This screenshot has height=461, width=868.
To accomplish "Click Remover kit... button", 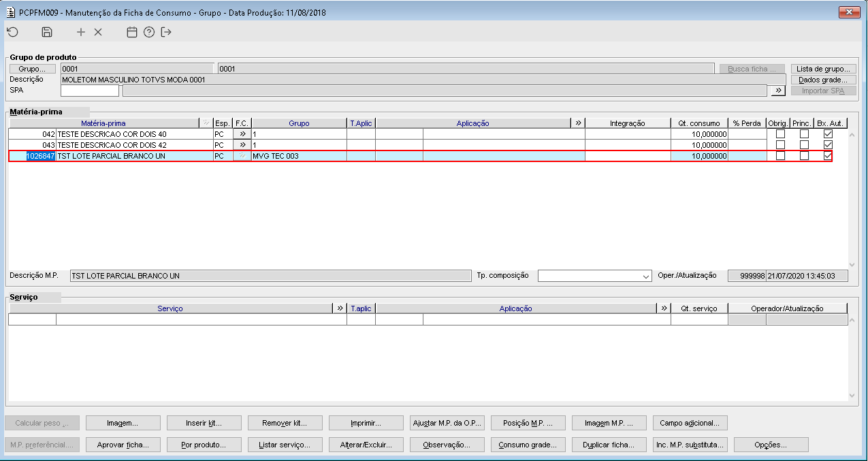I will pos(285,423).
